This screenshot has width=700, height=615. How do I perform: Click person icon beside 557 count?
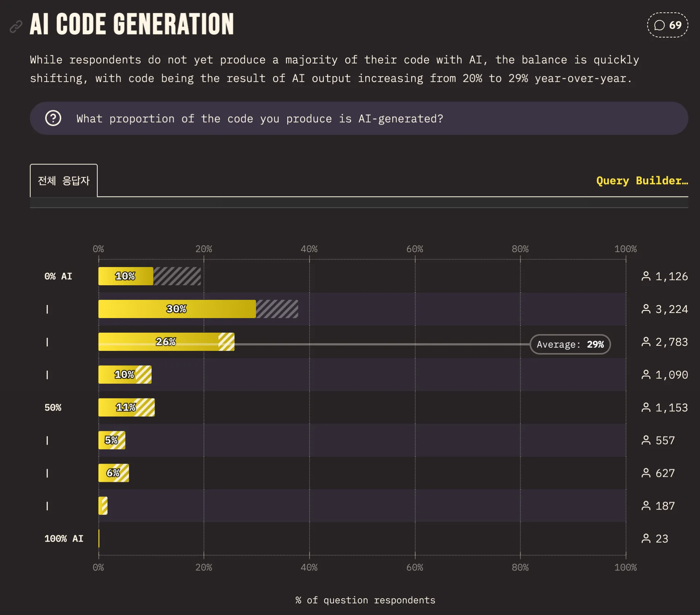(646, 440)
